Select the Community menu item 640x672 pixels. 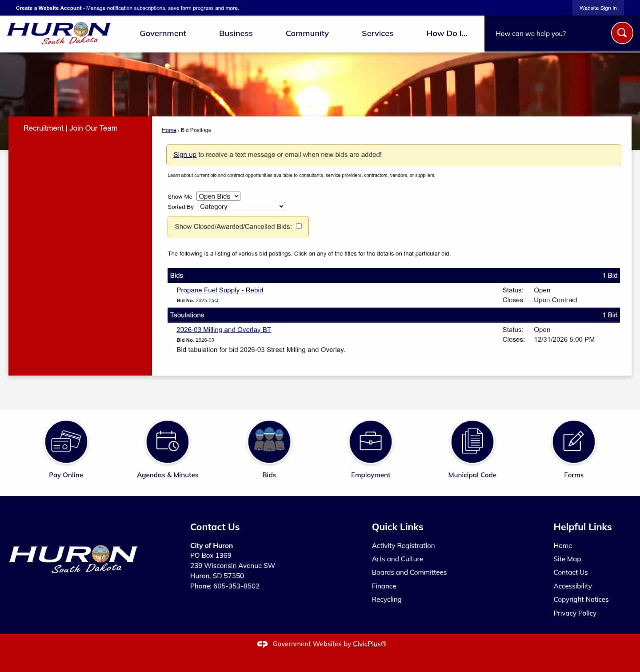(307, 33)
